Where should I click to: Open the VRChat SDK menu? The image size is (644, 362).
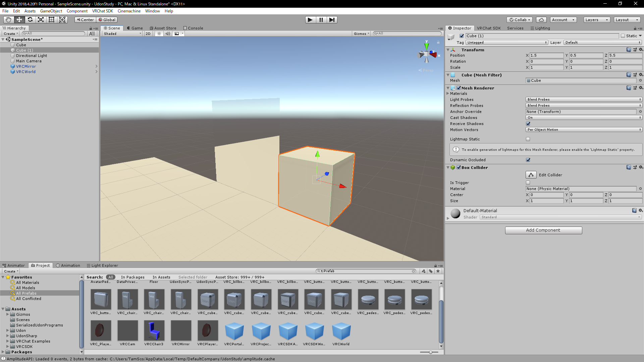pos(103,11)
